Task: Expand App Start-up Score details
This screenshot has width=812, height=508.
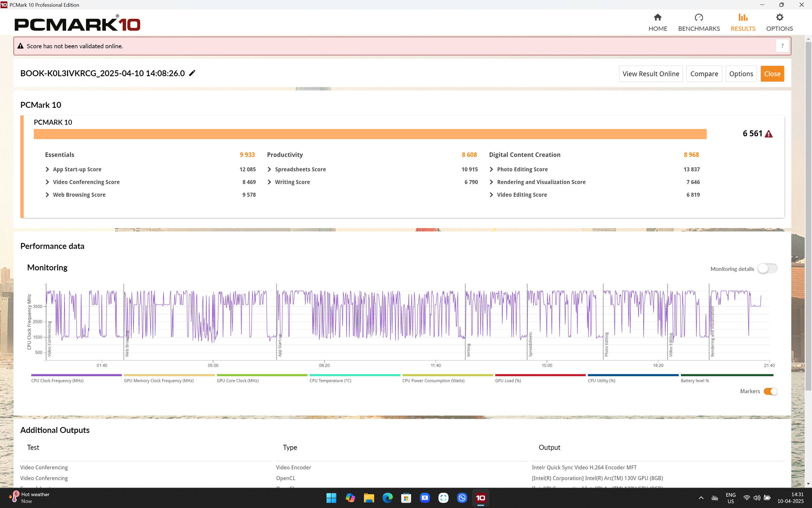Action: pyautogui.click(x=47, y=169)
